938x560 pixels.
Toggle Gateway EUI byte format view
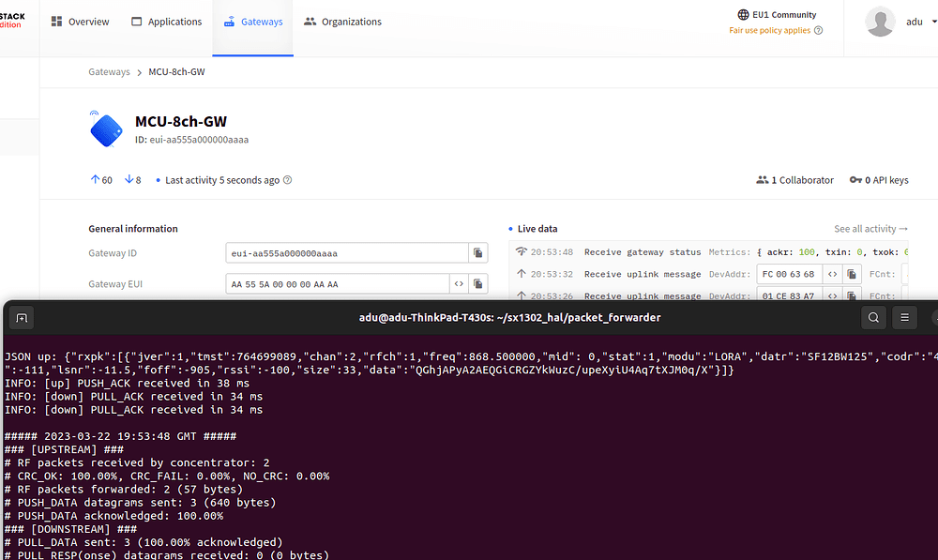[x=459, y=284]
